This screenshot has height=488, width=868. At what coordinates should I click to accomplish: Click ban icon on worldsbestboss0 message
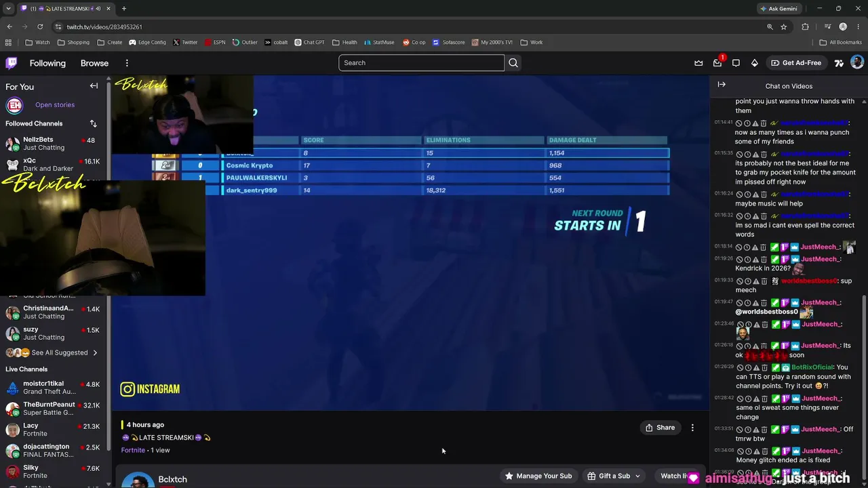(739, 281)
